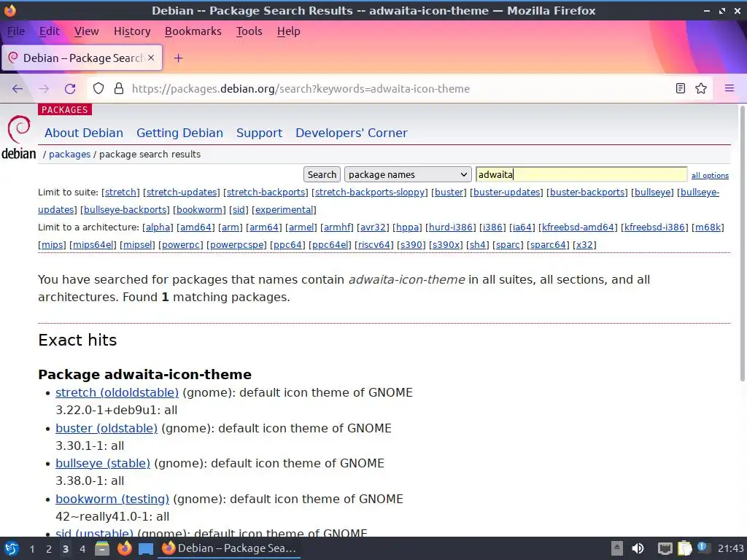
Task: Click Firefox window entry in taskbar
Action: point(230,548)
